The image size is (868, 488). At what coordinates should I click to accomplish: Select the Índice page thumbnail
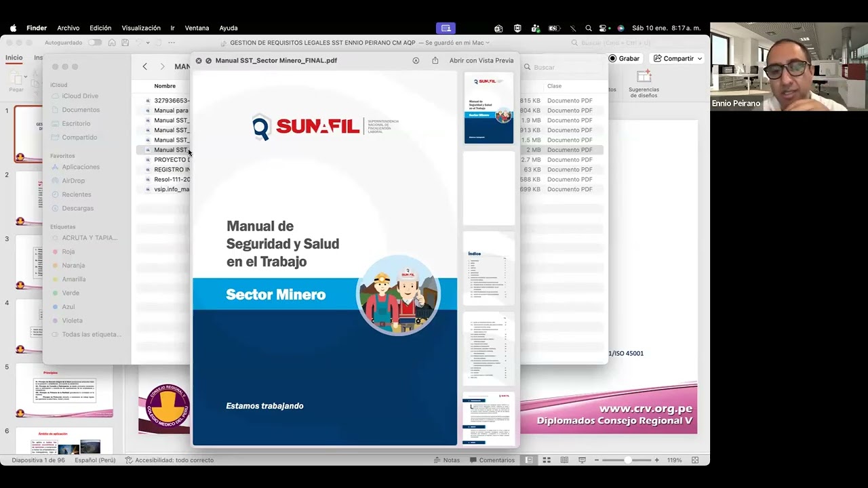[x=489, y=268]
